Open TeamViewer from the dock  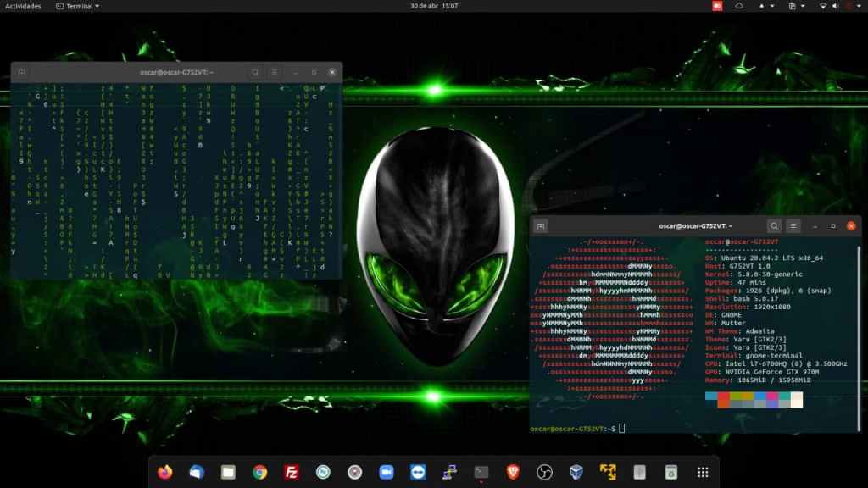click(x=418, y=472)
